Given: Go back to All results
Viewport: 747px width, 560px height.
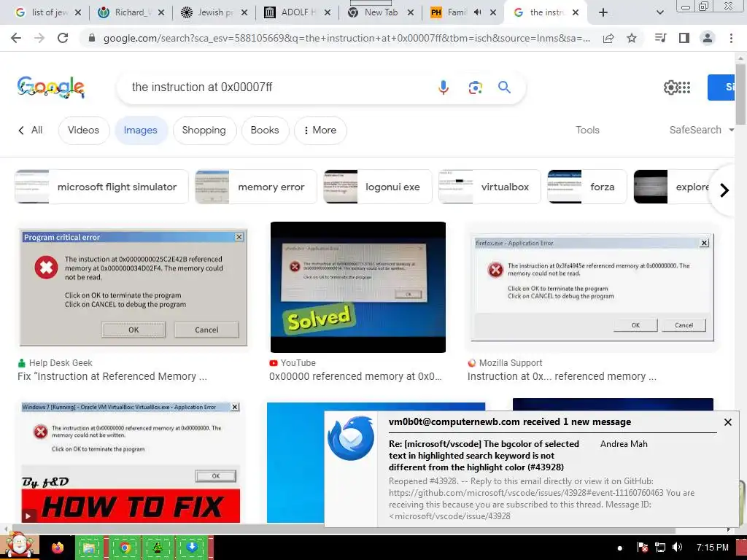Looking at the screenshot, I should pyautogui.click(x=31, y=130).
